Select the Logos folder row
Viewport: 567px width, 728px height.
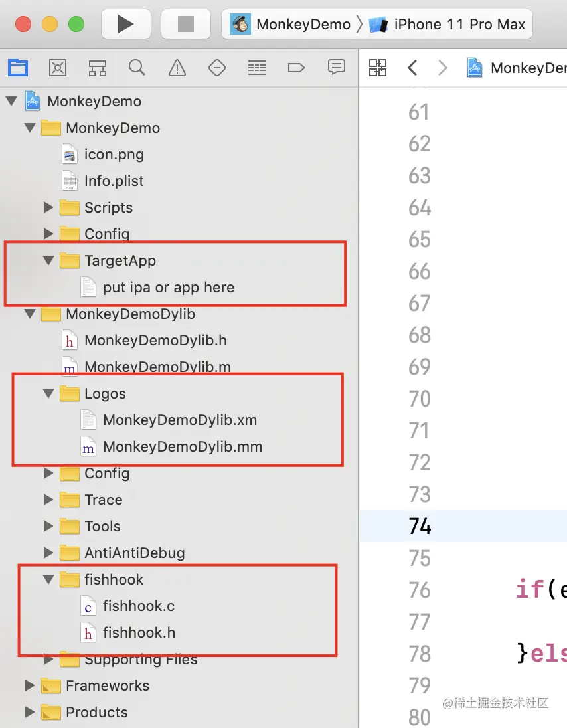[x=179, y=393]
